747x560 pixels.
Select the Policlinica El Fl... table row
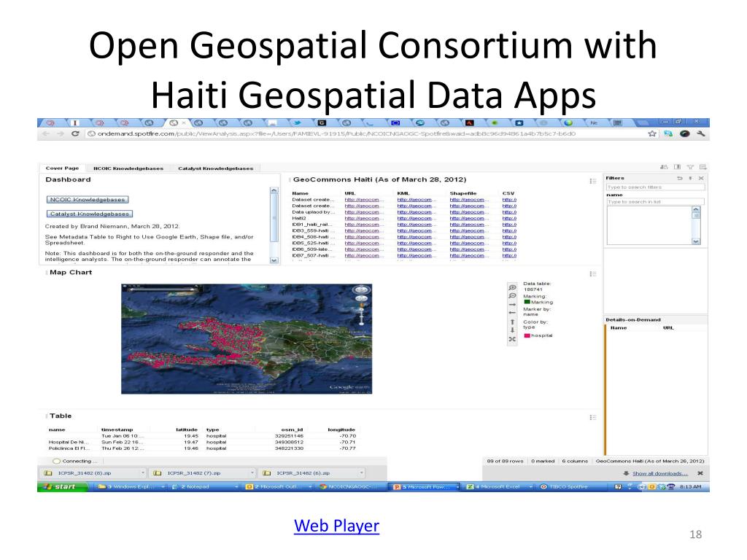click(203, 448)
